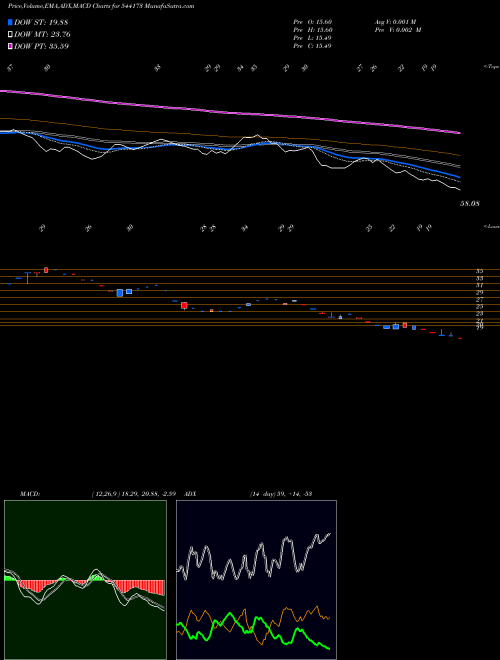Click the '<Tops' label at right edge
The image size is (500, 660).
(x=491, y=67)
